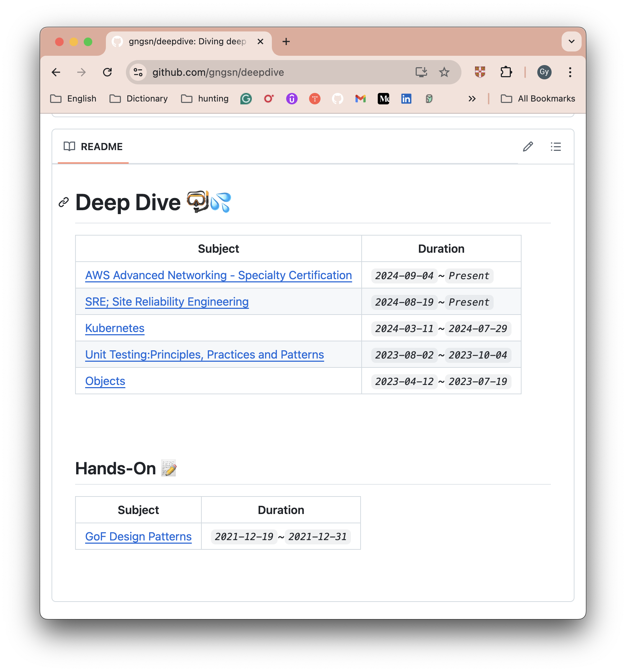Viewport: 626px width, 672px height.
Task: Click the install app icon in address bar
Action: [421, 72]
